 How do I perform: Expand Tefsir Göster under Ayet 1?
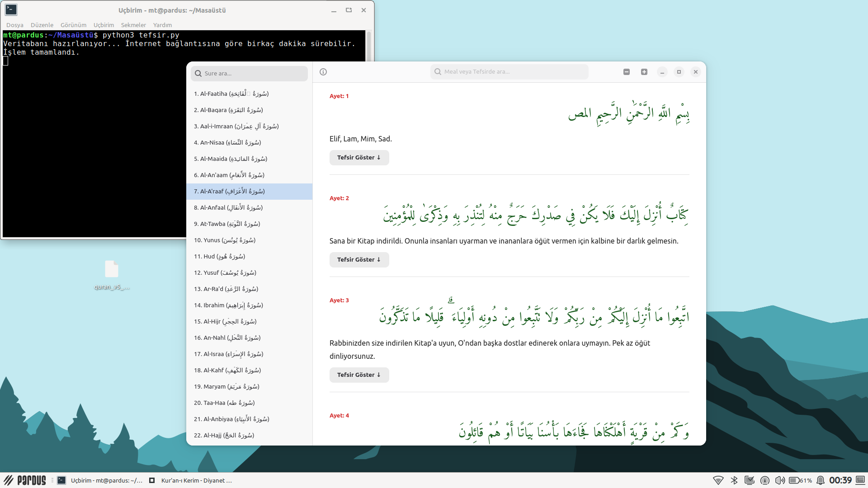pyautogui.click(x=359, y=158)
